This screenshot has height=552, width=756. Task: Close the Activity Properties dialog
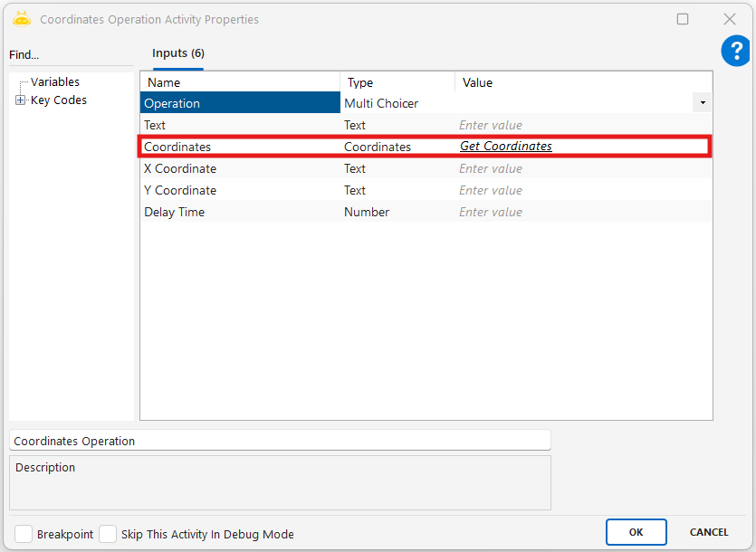(729, 19)
